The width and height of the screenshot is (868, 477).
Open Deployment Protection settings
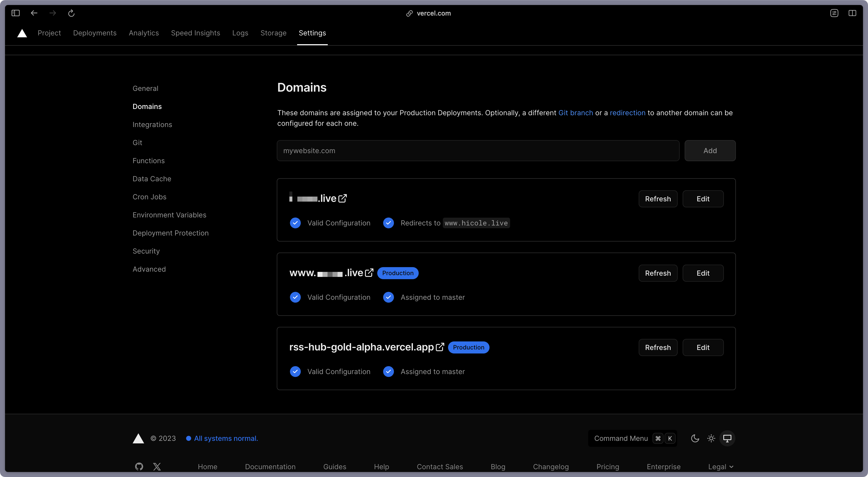pyautogui.click(x=171, y=233)
